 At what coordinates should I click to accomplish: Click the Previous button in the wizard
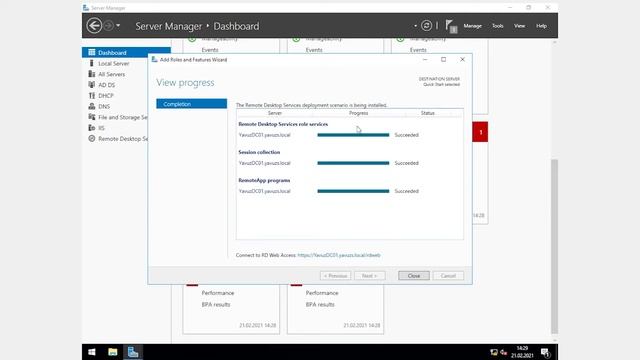(336, 276)
